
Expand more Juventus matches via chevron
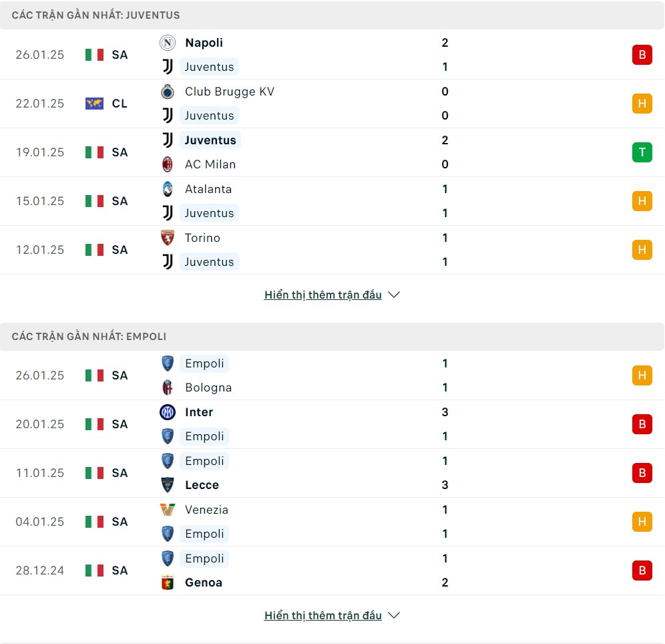[394, 295]
